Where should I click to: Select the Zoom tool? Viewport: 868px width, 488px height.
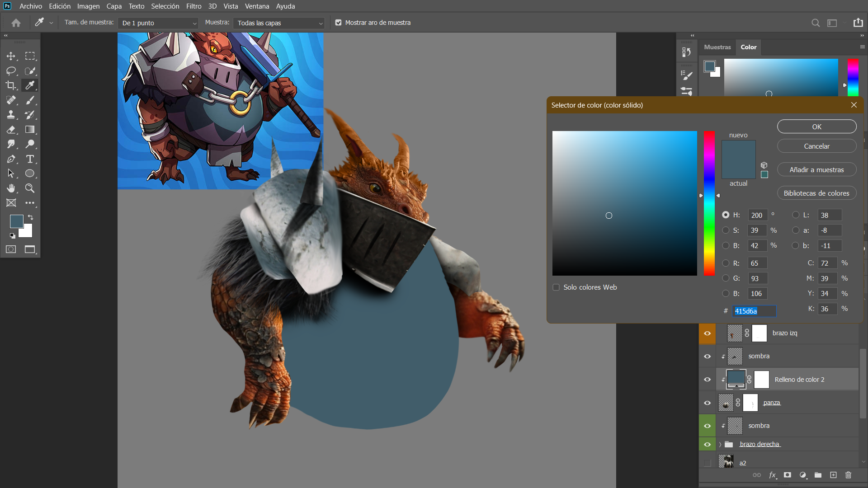tap(30, 188)
